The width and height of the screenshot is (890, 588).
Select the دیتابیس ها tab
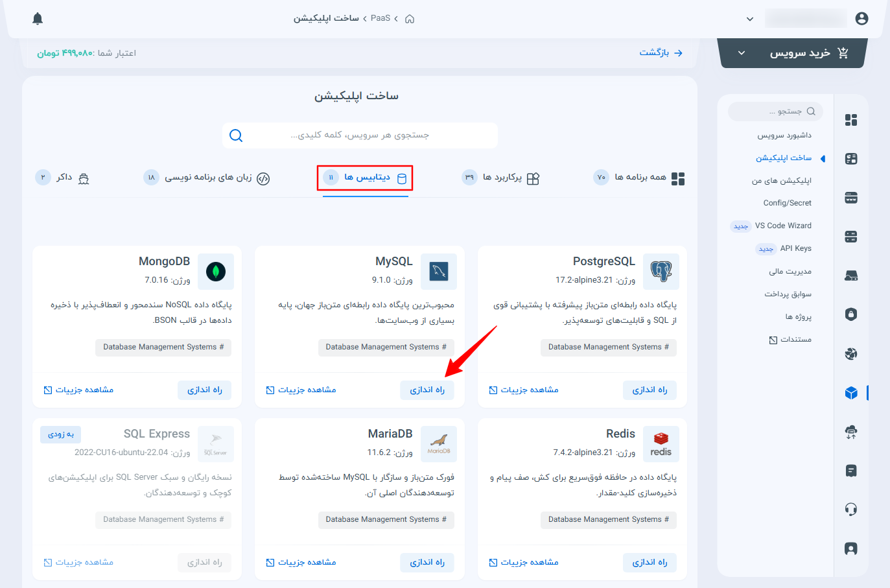coord(365,178)
